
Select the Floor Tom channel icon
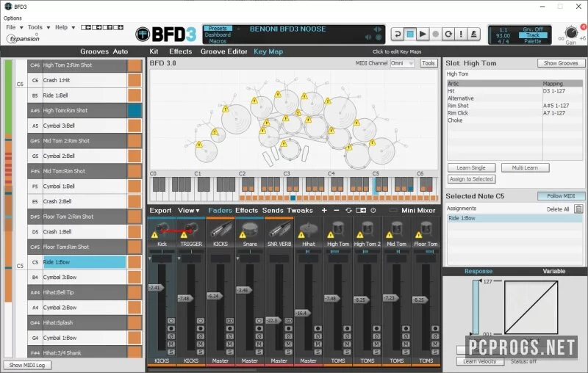(x=426, y=228)
